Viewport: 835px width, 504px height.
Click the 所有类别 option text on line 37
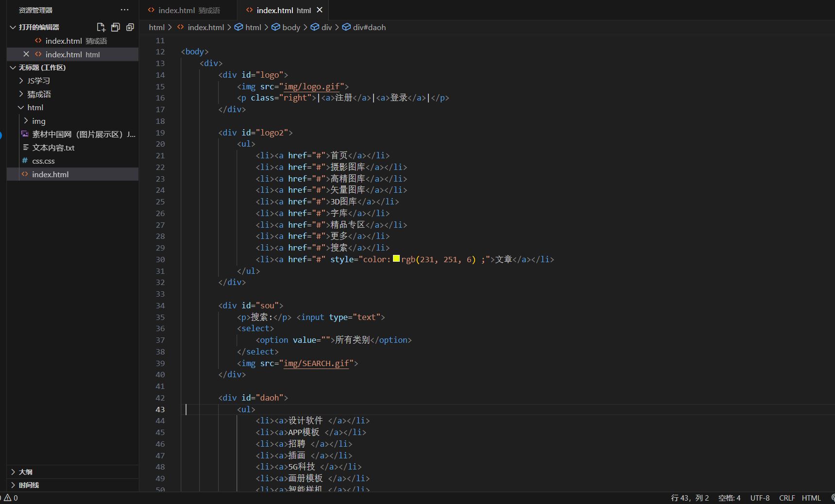353,340
